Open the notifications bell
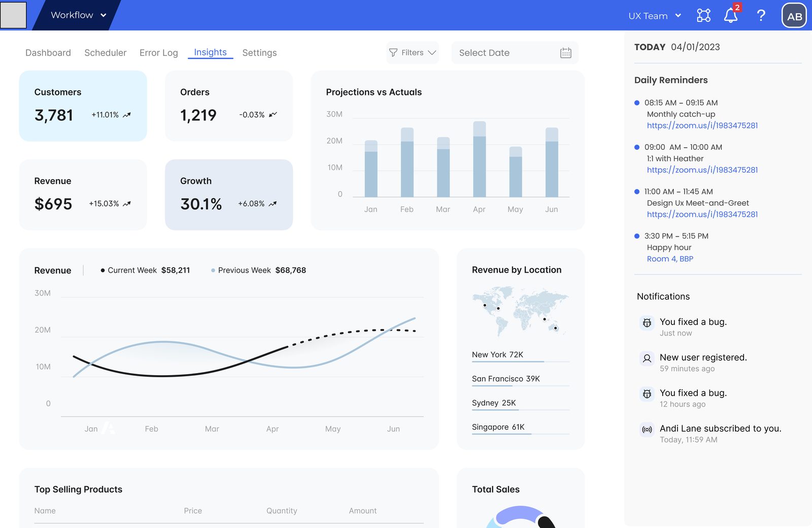The width and height of the screenshot is (812, 528). pos(731,15)
